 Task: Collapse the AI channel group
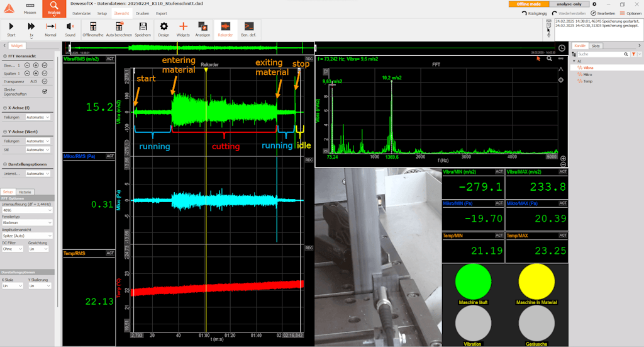pyautogui.click(x=574, y=61)
